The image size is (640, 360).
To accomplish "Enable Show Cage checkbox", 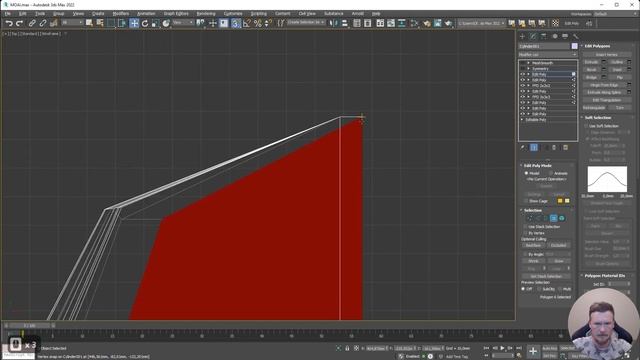I will coord(526,201).
